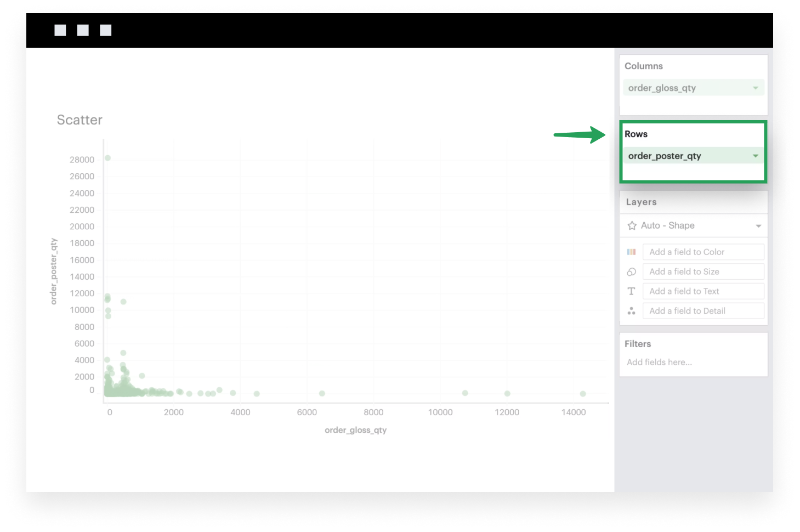
Task: Click the Layers panel header
Action: (x=640, y=202)
